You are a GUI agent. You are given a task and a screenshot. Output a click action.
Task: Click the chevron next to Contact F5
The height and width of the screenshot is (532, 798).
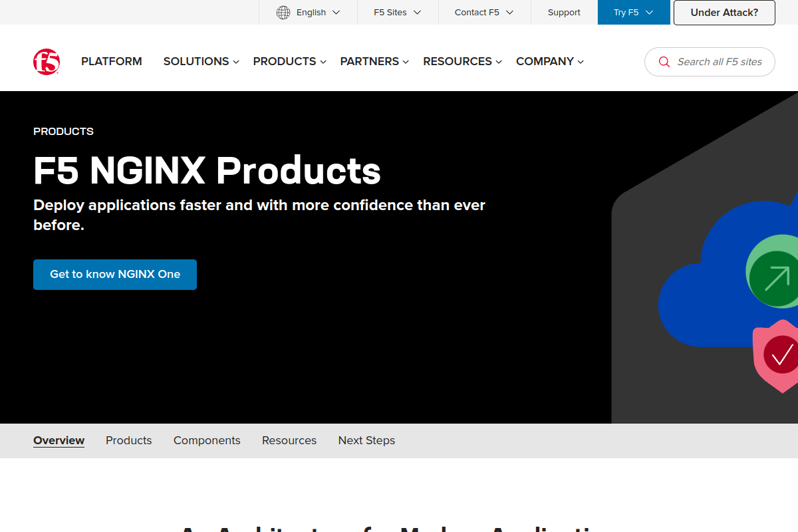click(509, 12)
